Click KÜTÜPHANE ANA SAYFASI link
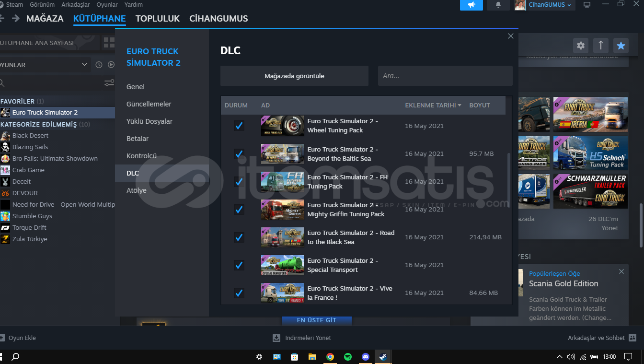The image size is (644, 364). (x=37, y=43)
